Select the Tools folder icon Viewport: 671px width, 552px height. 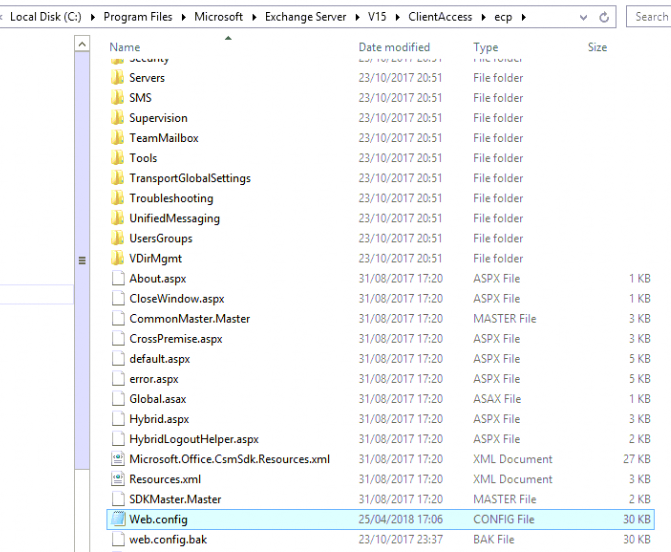(118, 158)
